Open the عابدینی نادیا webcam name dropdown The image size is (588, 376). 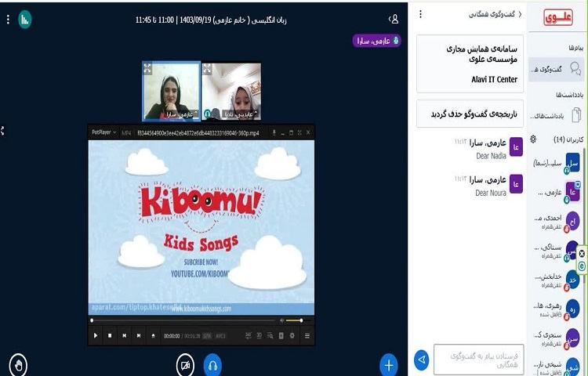pyautogui.click(x=241, y=114)
